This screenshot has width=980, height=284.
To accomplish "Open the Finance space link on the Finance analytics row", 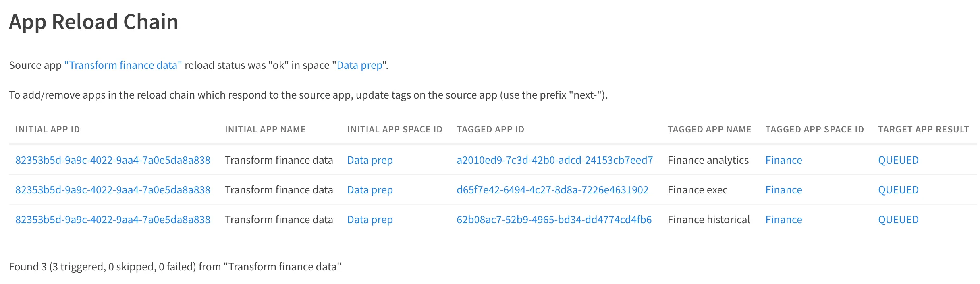I will click(x=783, y=160).
